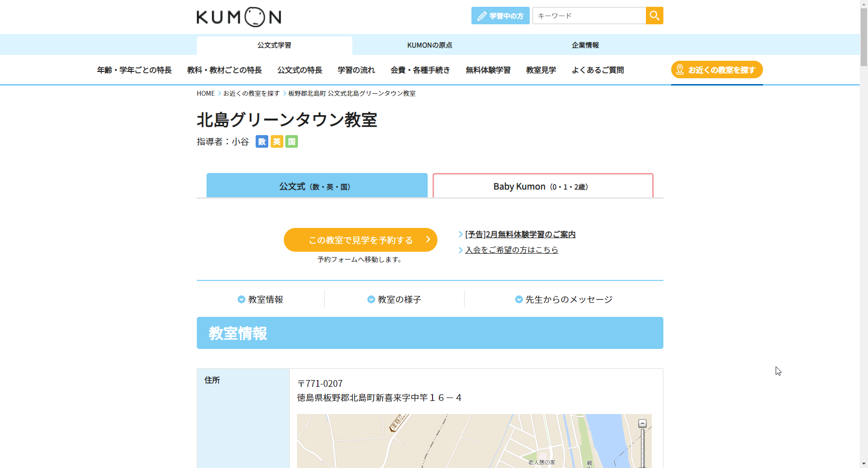Click お近くの教室を探す orange button
Viewport: 868px width, 468px height.
click(717, 69)
